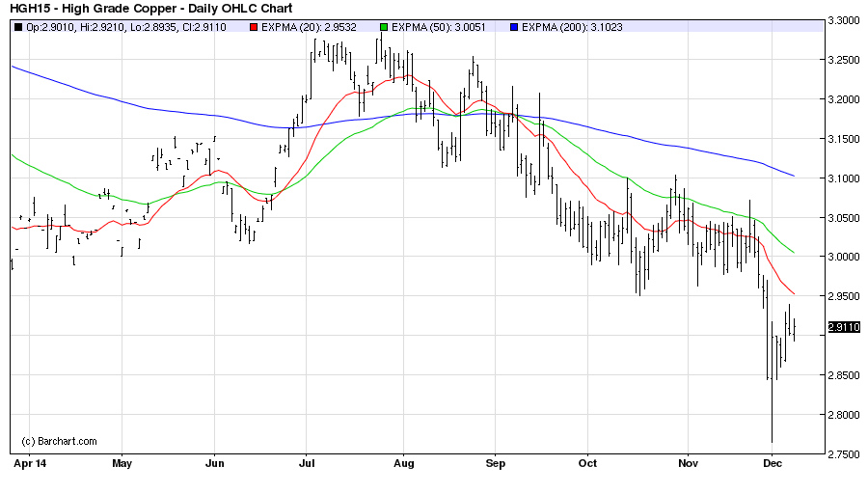Click the green EXPMA (50) legend swatch
This screenshot has height=493, width=868.
click(x=385, y=27)
